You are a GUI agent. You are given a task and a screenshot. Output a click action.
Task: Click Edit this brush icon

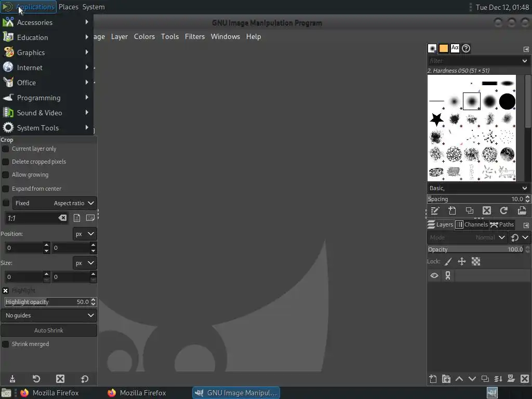coord(435,211)
